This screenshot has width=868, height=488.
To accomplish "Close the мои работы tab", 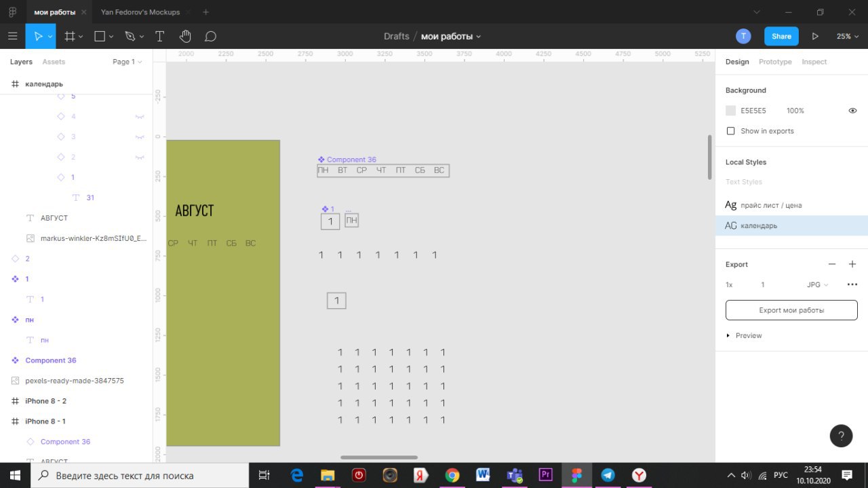I will coord(83,12).
